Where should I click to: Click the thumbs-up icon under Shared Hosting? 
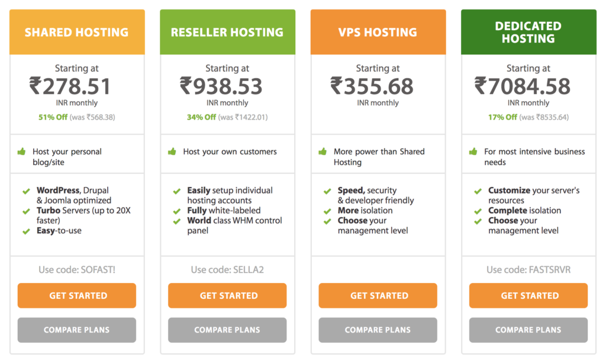click(x=22, y=152)
